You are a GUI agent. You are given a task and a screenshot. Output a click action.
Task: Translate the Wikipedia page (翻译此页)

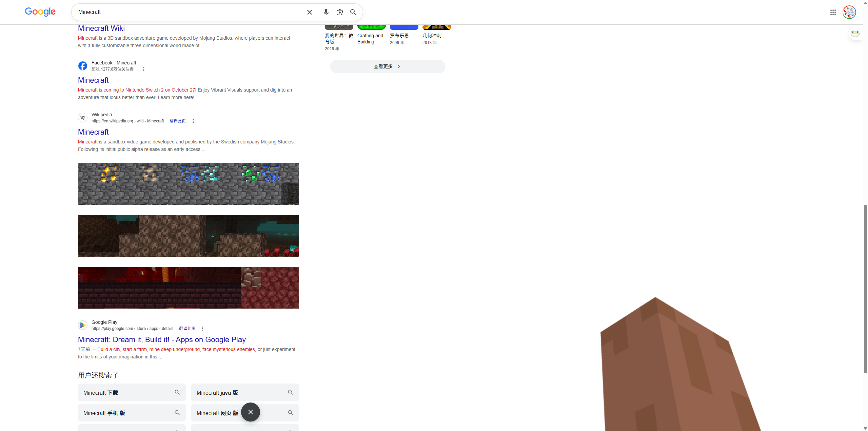pos(178,121)
